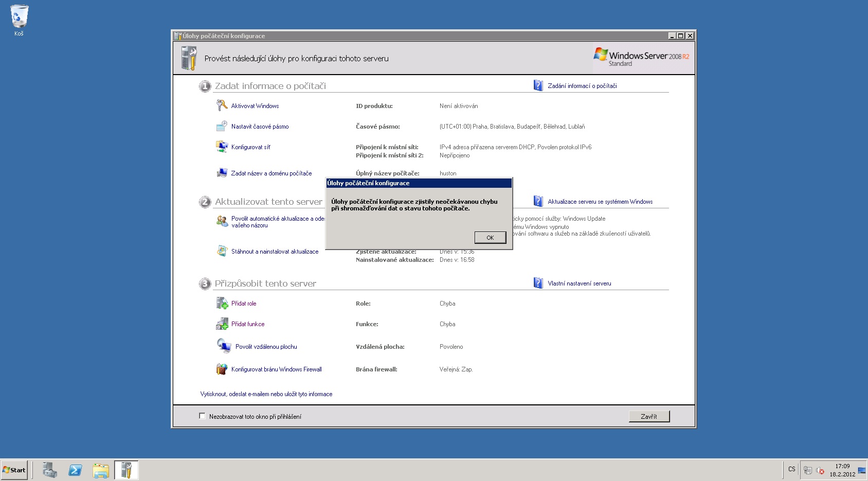Click OK in the error dialog
The image size is (868, 481).
490,238
